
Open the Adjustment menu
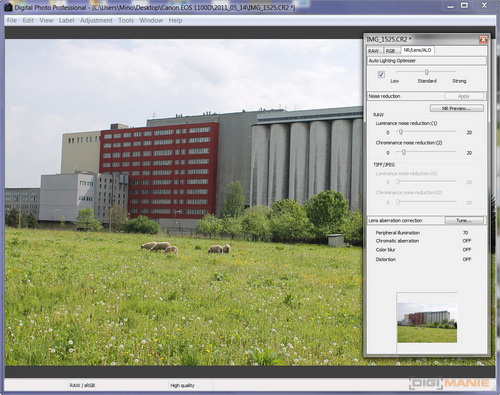tap(96, 20)
